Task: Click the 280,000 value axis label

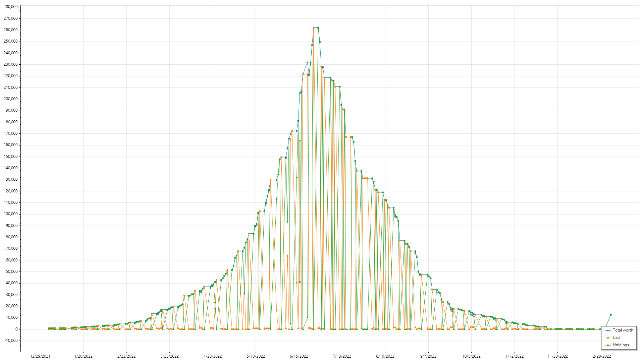Action: click(11, 7)
